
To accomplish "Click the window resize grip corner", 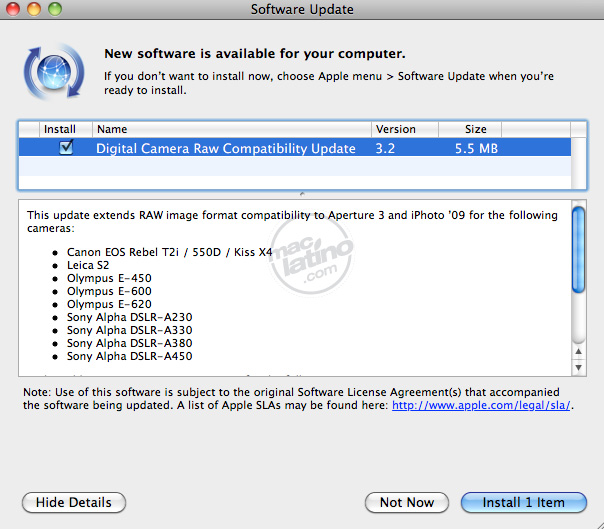I will point(599,524).
